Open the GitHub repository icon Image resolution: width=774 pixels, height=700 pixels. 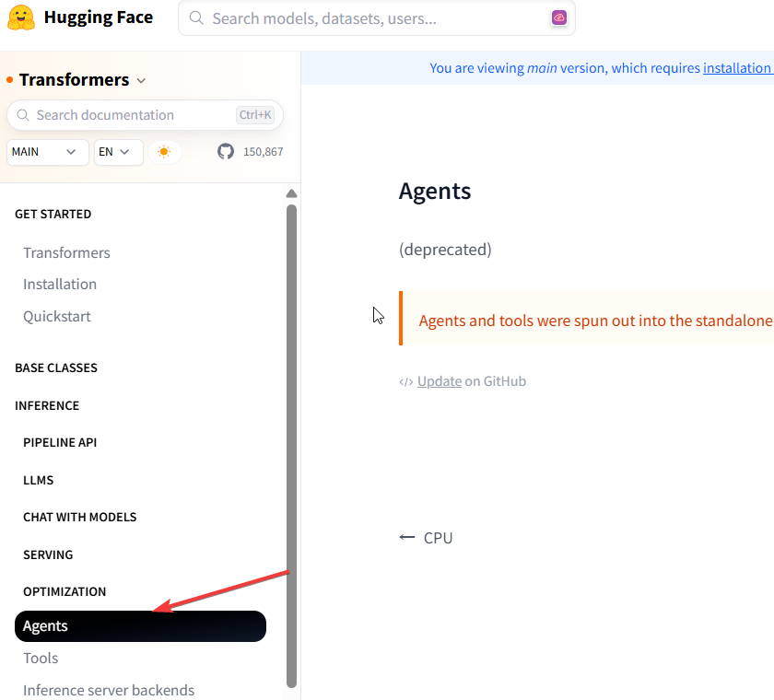click(226, 151)
